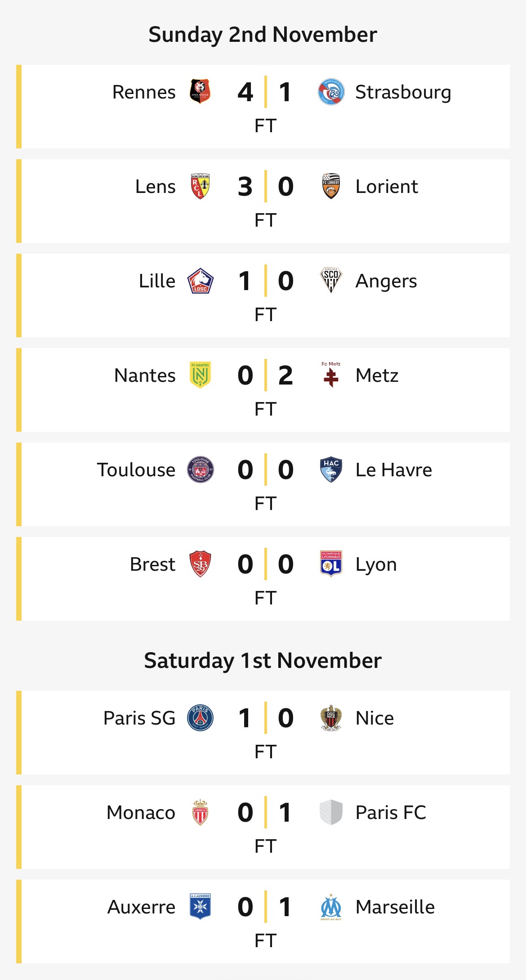This screenshot has width=526, height=980.
Task: Tap the Paris SG badge
Action: click(200, 718)
